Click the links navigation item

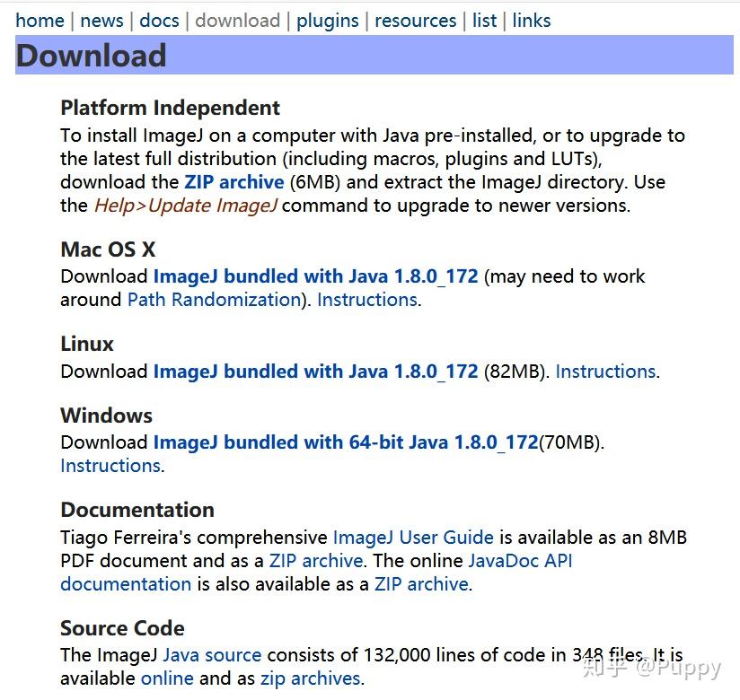coord(532,20)
